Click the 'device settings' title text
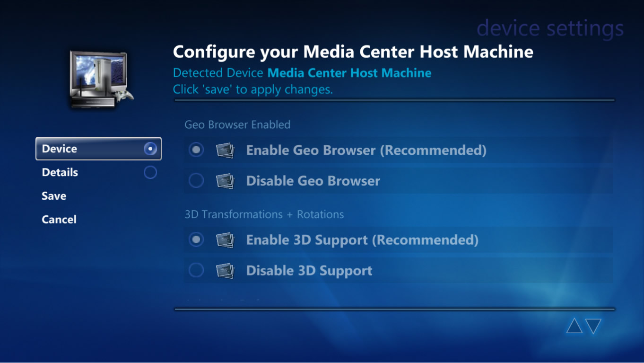The image size is (644, 363). tap(550, 29)
